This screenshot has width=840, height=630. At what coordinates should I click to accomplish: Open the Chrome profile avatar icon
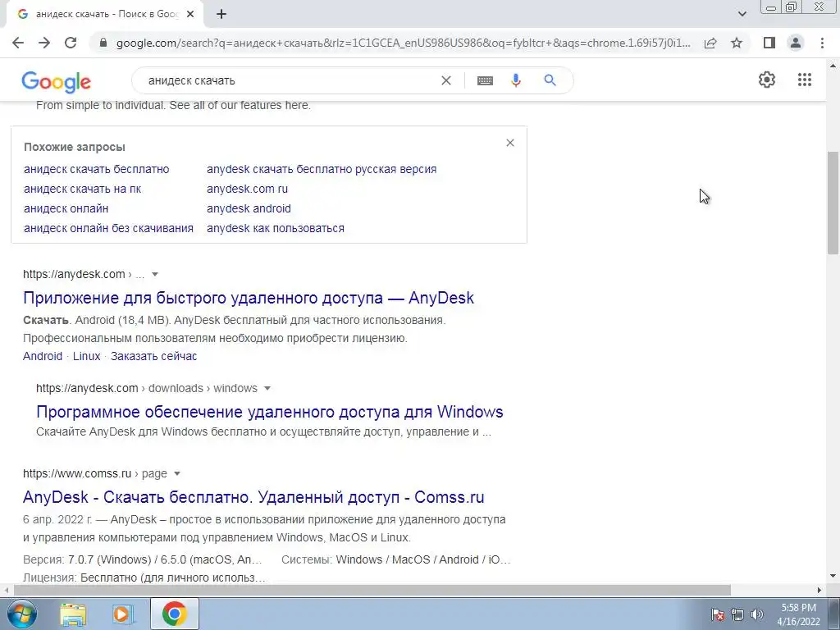coord(796,43)
